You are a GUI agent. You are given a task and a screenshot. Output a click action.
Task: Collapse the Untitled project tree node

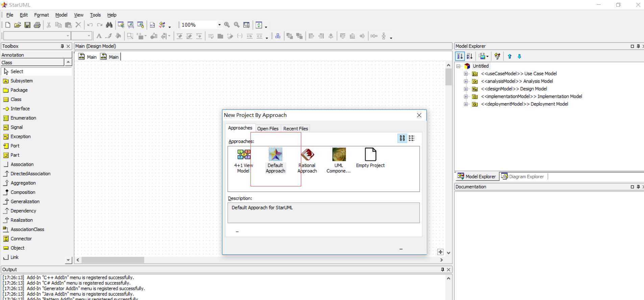click(458, 66)
